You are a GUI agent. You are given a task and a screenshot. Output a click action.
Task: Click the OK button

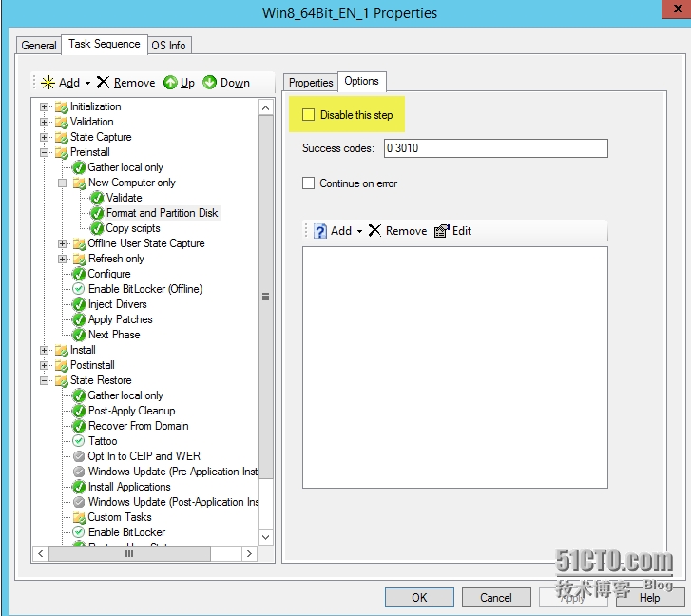(419, 598)
